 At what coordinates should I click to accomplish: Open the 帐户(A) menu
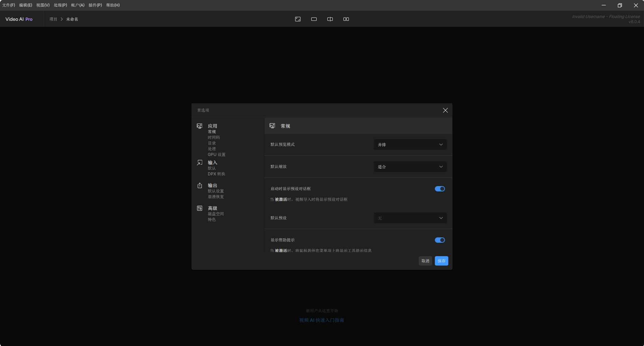[78, 5]
